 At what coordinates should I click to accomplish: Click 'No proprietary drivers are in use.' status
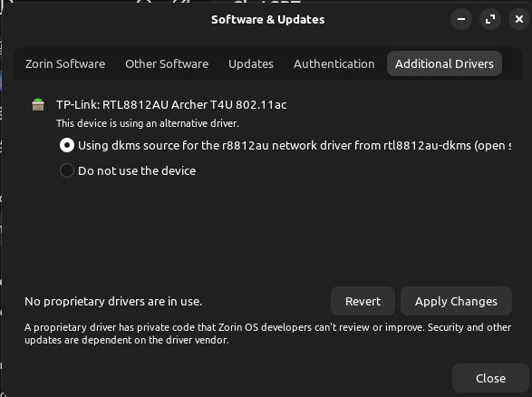point(113,301)
